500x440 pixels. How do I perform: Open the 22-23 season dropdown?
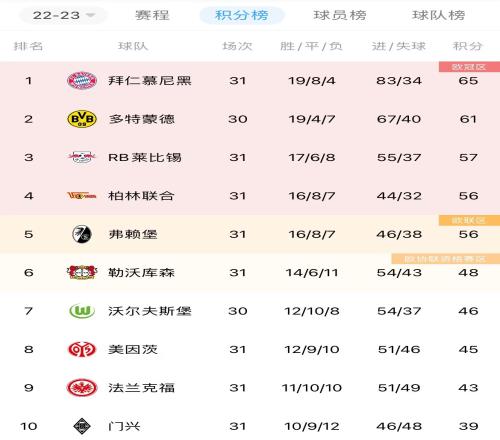pyautogui.click(x=63, y=15)
